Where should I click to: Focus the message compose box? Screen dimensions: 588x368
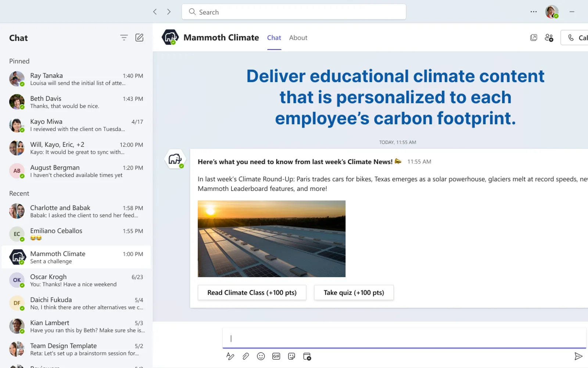404,338
